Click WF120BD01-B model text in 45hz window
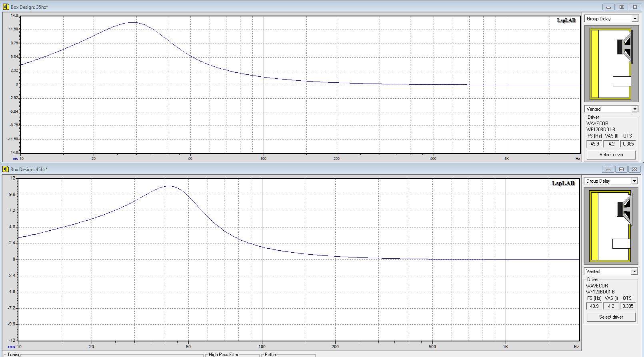The image size is (644, 357). [600, 292]
